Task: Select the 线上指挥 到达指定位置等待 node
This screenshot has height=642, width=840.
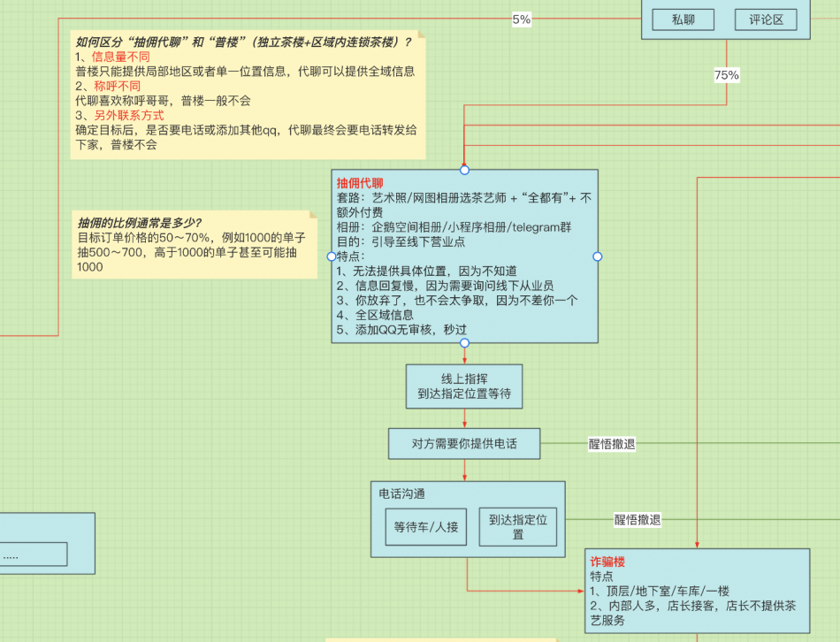Action: click(x=464, y=386)
